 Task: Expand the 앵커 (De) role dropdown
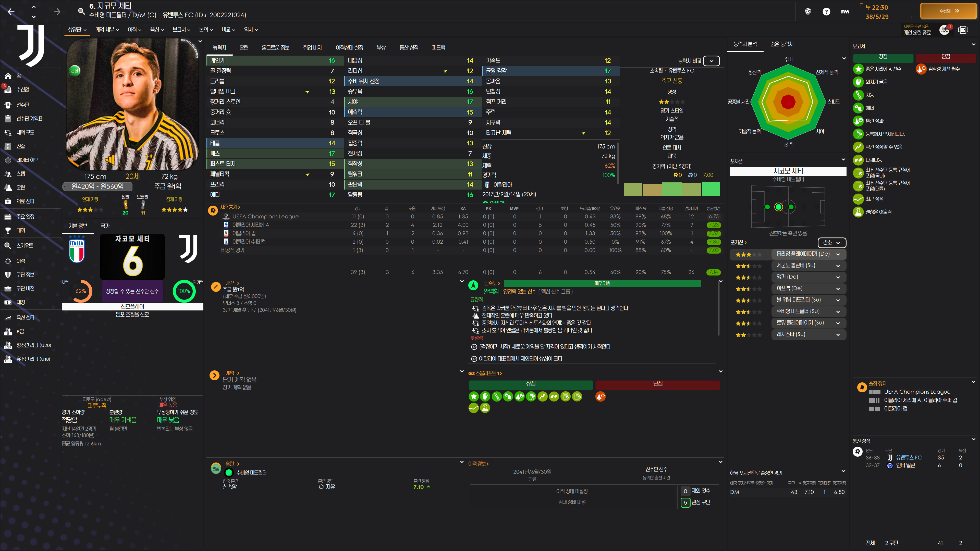(808, 277)
